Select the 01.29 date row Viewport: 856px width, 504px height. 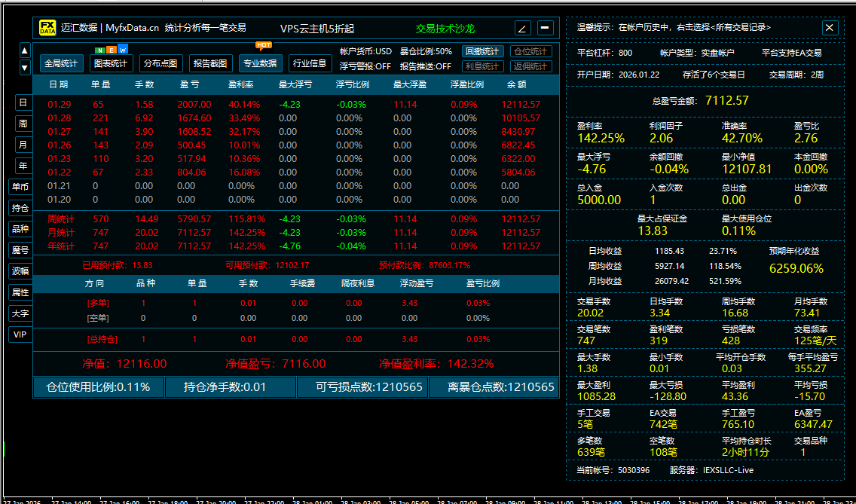click(x=295, y=104)
